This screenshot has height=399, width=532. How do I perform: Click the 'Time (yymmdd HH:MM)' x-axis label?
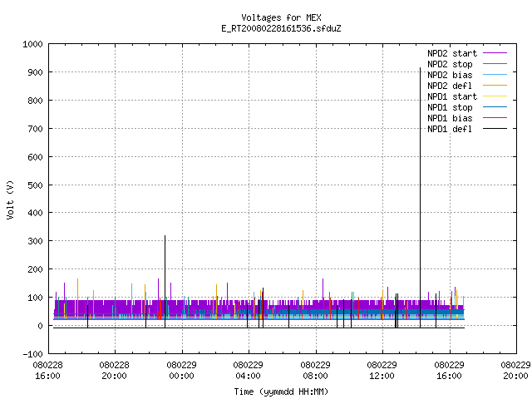(x=281, y=392)
